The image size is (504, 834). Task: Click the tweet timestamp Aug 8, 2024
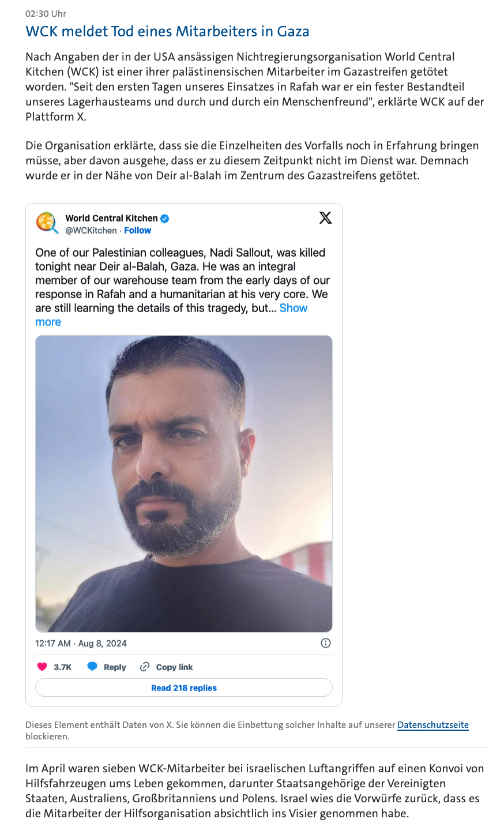pyautogui.click(x=81, y=643)
